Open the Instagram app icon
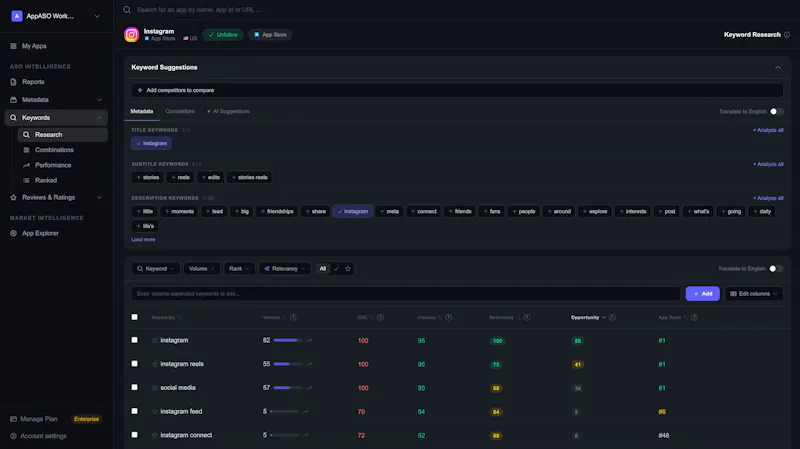Screen dimensions: 800x449 coord(131,35)
